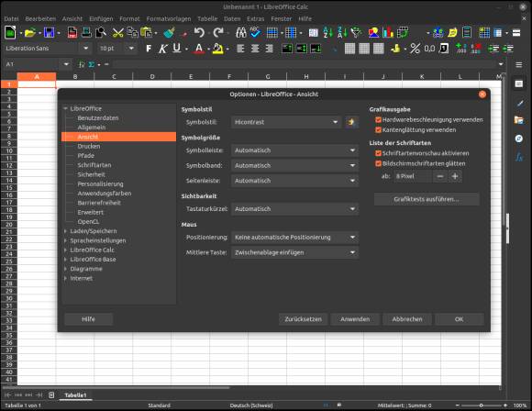Underline the text with the U icon
Viewport: 532px width, 411px height.
pyautogui.click(x=177, y=49)
